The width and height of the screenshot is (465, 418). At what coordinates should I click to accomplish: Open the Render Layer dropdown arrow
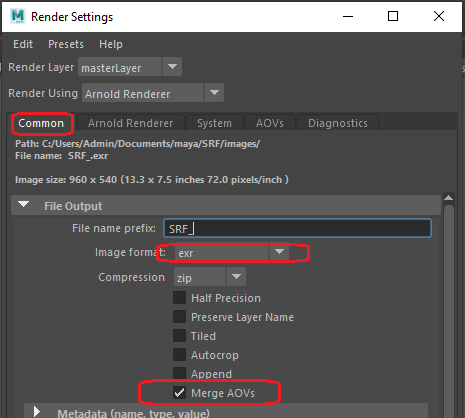172,67
